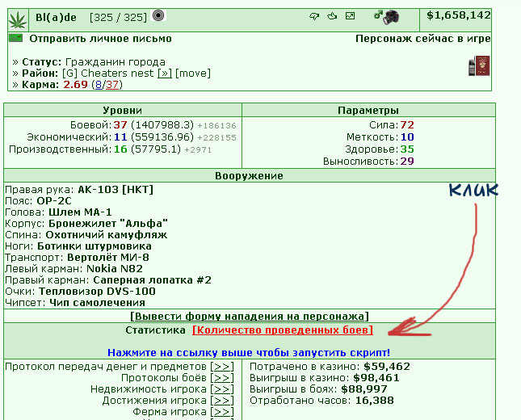The width and height of the screenshot is (521, 420).
Task: Open Ферма игрока [>>] link
Action: click(222, 412)
